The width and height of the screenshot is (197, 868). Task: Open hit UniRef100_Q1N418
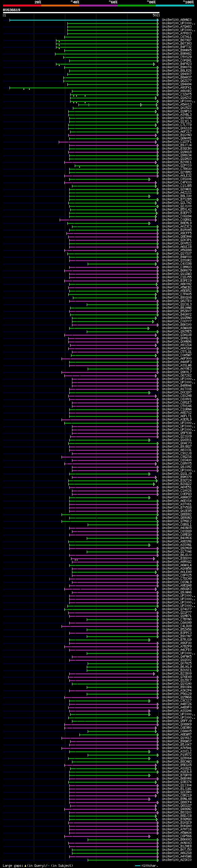176,151
